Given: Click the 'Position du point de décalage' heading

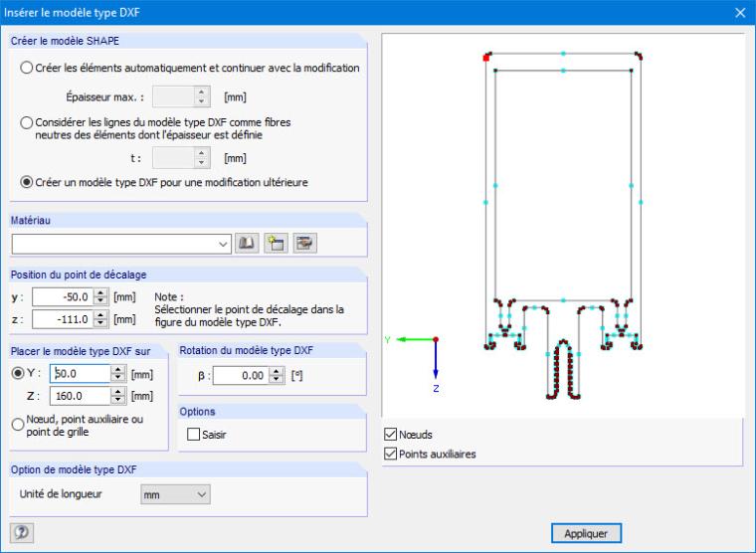Looking at the screenshot, I should tap(79, 275).
